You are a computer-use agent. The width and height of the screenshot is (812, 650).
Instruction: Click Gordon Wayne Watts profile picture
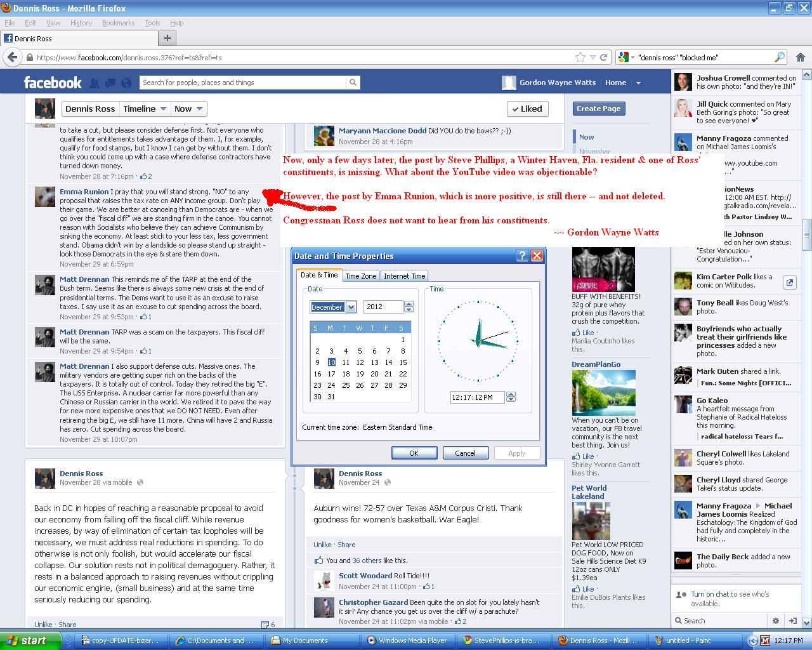tap(509, 83)
